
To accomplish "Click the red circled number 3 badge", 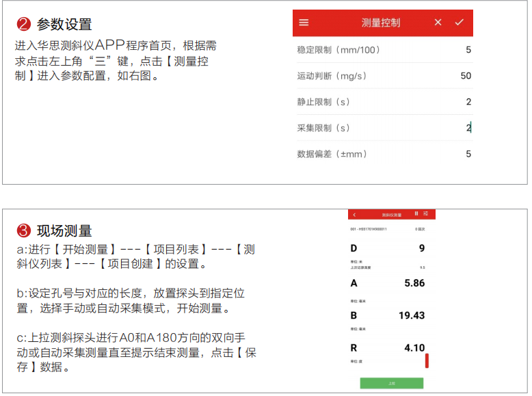I will [23, 230].
